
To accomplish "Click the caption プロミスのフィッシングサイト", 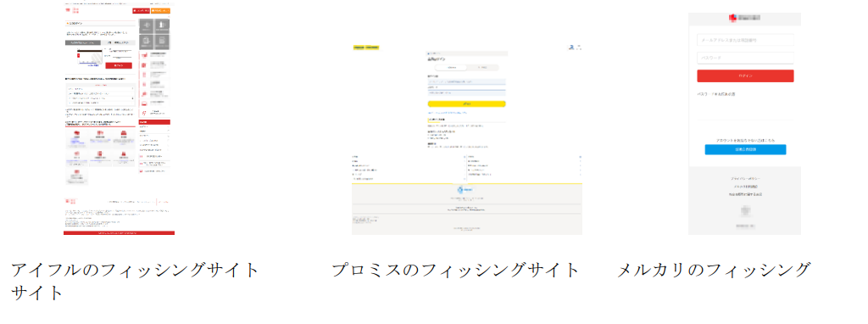I will [455, 271].
